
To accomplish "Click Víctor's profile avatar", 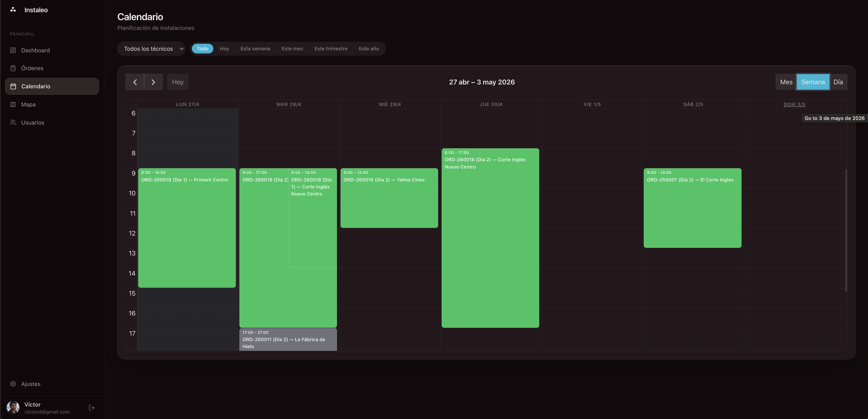I will [13, 407].
